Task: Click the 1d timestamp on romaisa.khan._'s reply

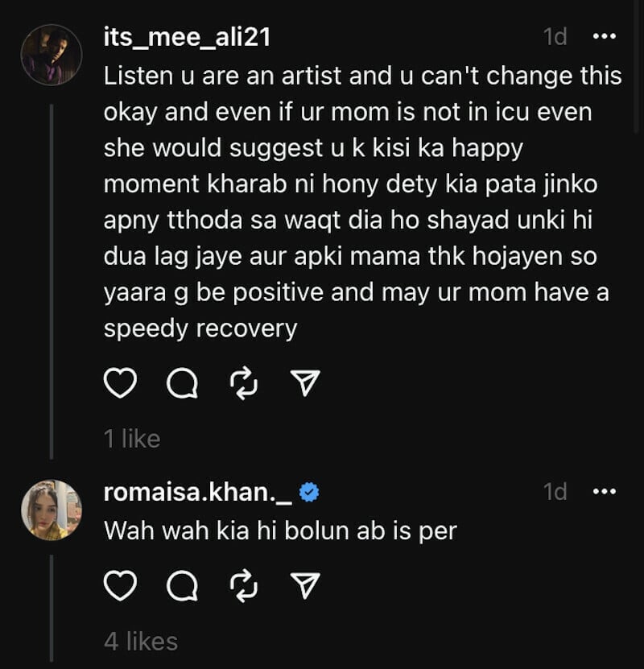Action: point(555,491)
